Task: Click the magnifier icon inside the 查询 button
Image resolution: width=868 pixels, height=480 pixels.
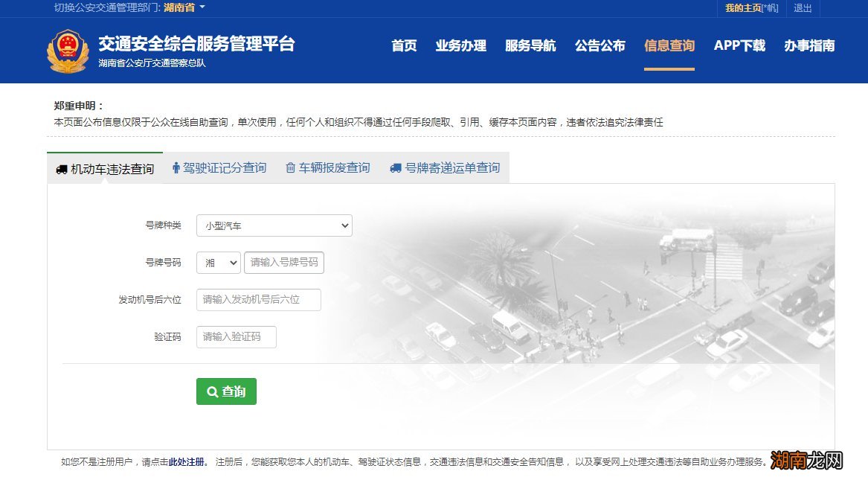Action: [213, 391]
